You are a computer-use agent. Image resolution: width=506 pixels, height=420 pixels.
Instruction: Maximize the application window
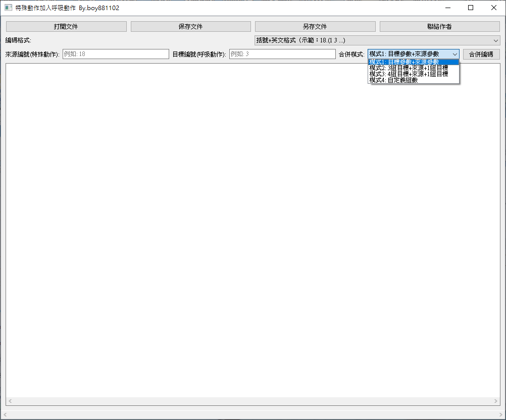[x=471, y=8]
